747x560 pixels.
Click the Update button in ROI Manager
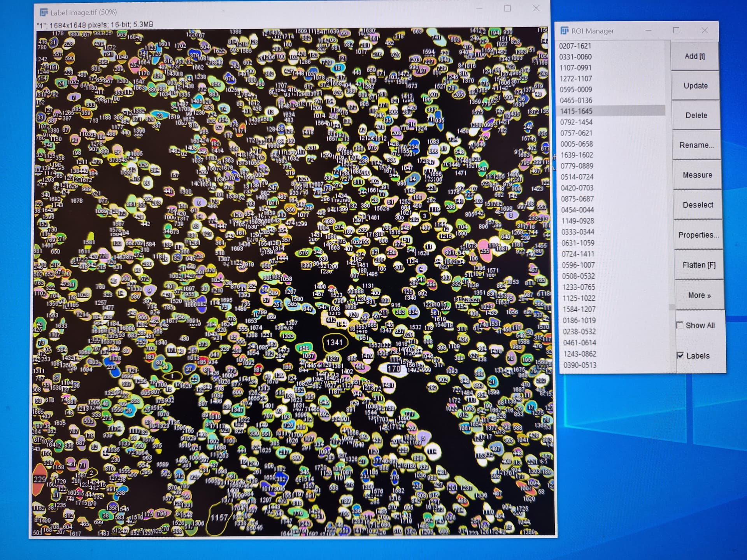point(695,86)
